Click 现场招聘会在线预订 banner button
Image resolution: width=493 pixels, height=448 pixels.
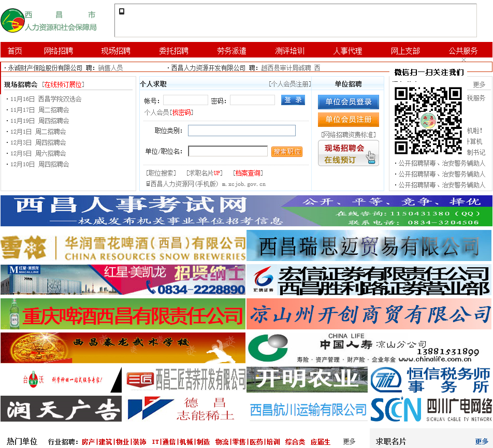[x=349, y=153]
